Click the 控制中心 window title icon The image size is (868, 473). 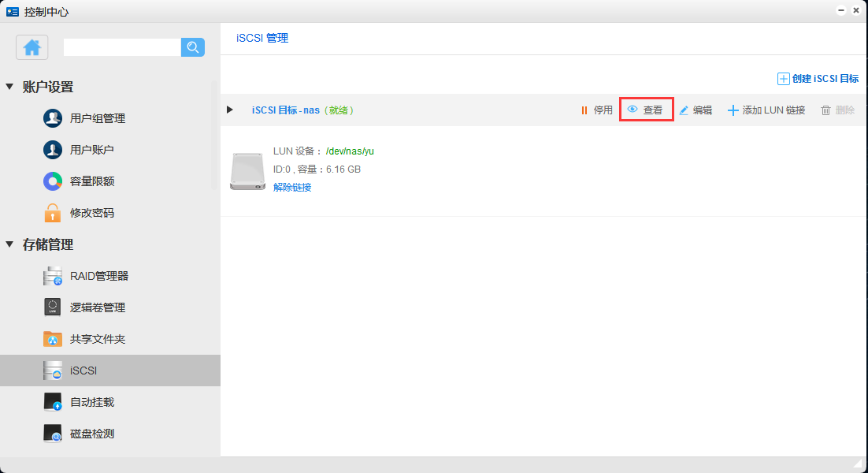(12, 12)
